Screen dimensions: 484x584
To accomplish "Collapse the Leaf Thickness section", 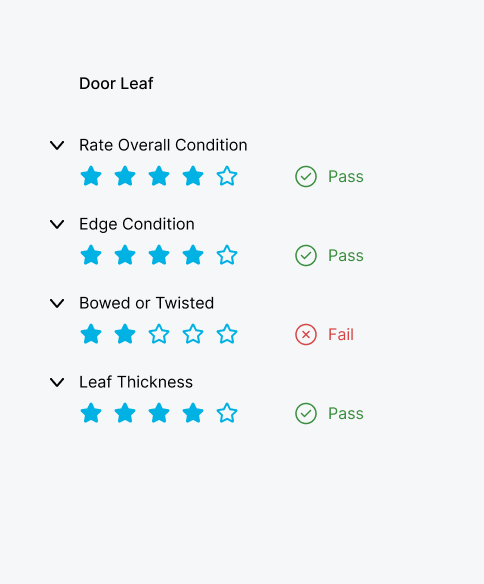I will [57, 382].
